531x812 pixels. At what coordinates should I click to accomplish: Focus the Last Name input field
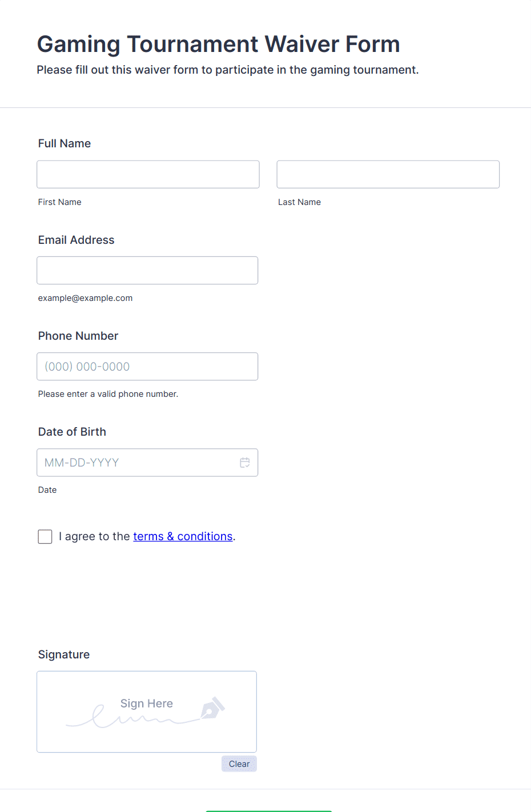coord(388,174)
